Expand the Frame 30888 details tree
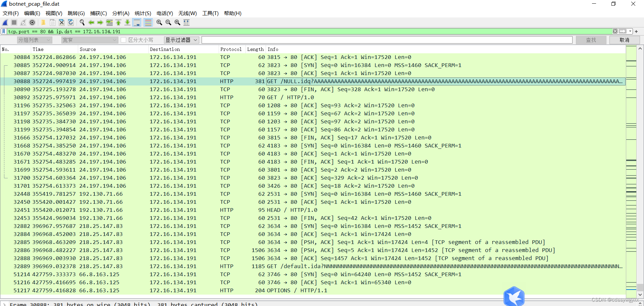The image size is (644, 306). point(4,304)
